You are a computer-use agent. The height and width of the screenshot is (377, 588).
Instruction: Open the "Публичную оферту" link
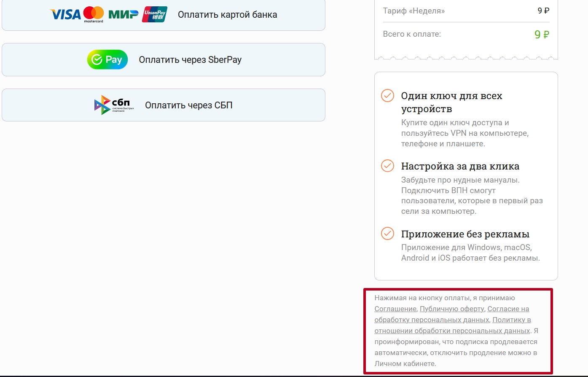pyautogui.click(x=452, y=309)
